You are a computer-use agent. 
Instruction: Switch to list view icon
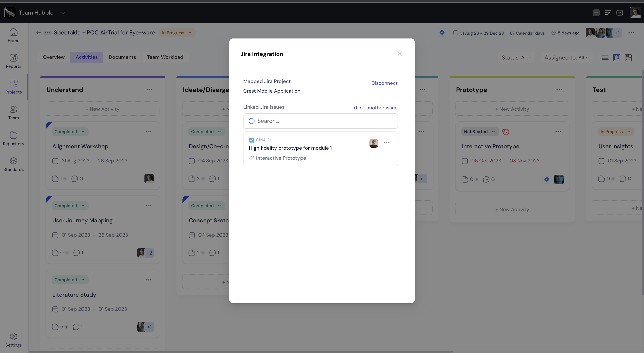click(x=605, y=58)
